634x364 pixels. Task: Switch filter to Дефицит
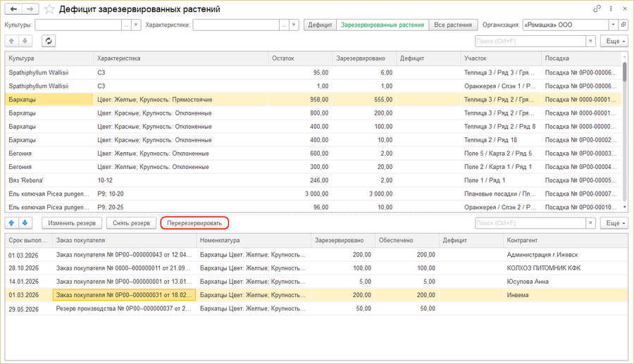coord(320,25)
